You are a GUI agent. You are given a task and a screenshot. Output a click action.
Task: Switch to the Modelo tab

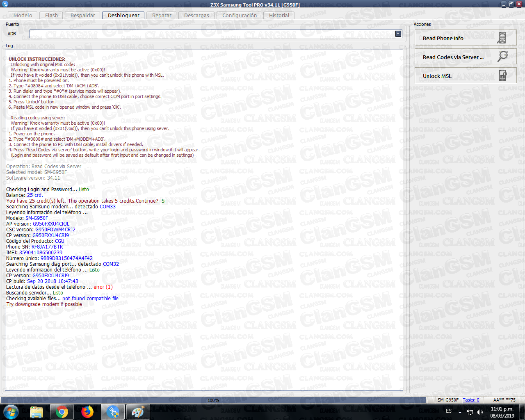23,15
